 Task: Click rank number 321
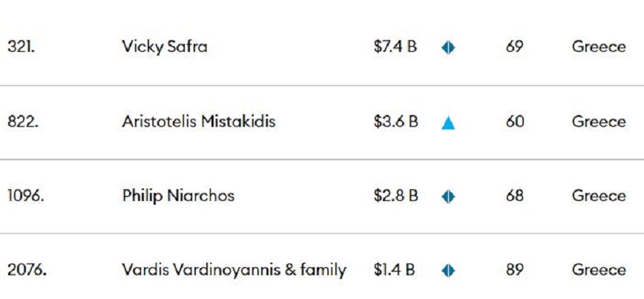19,47
